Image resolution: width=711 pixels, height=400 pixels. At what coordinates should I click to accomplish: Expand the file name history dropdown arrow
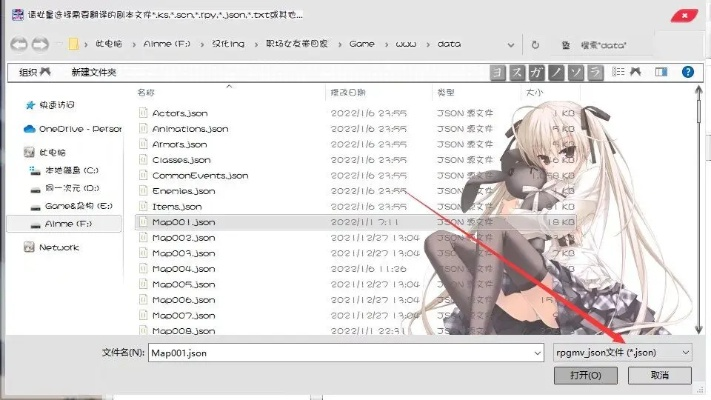[537, 352]
